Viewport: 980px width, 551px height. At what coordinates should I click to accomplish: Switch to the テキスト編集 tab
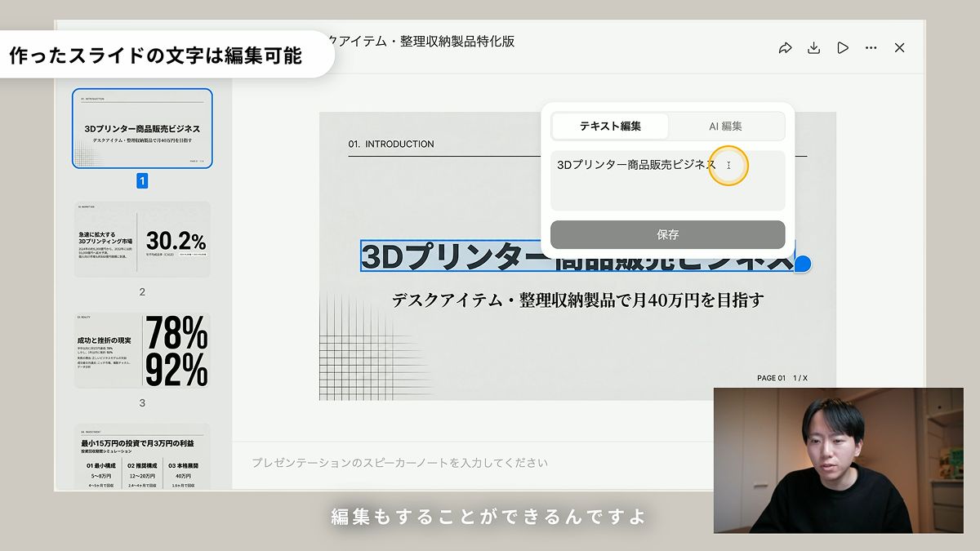[610, 127]
